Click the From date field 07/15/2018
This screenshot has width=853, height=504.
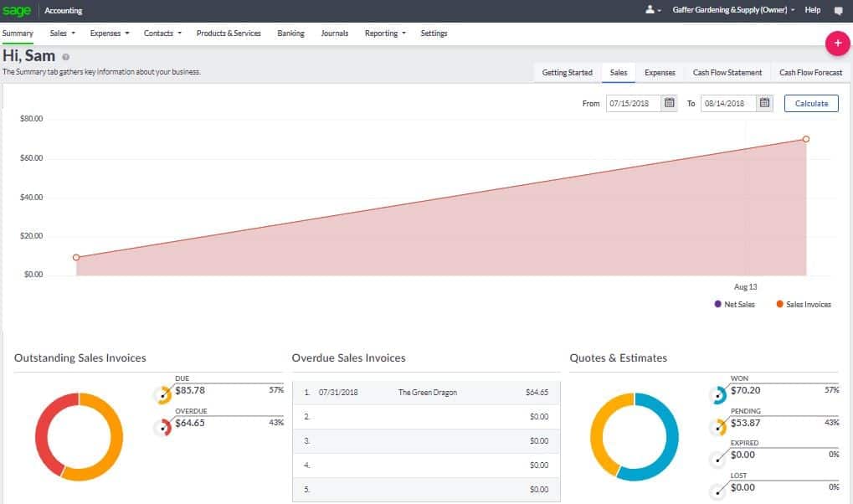634,104
